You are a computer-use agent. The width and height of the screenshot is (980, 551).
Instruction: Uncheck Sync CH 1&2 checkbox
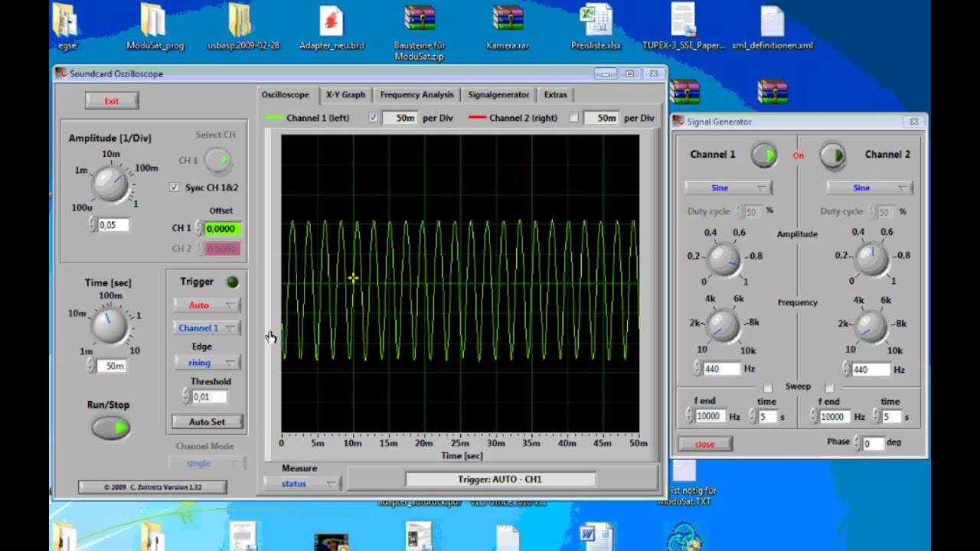click(174, 187)
